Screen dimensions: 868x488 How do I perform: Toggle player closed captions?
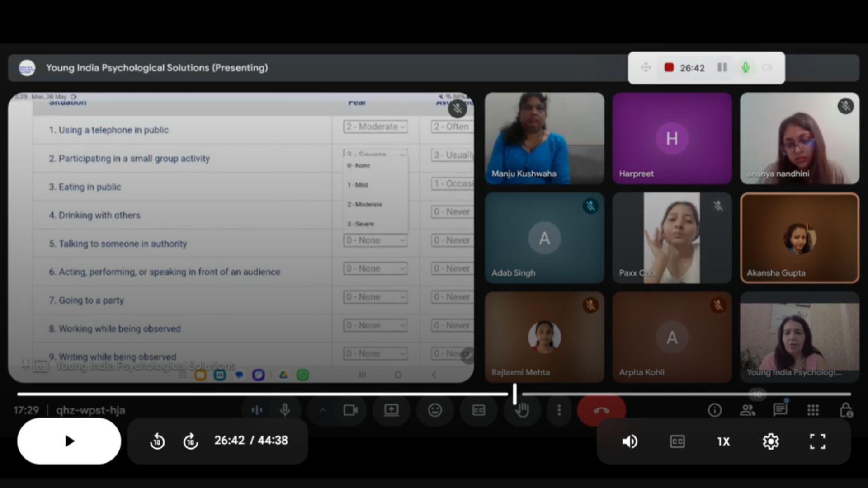[677, 441]
